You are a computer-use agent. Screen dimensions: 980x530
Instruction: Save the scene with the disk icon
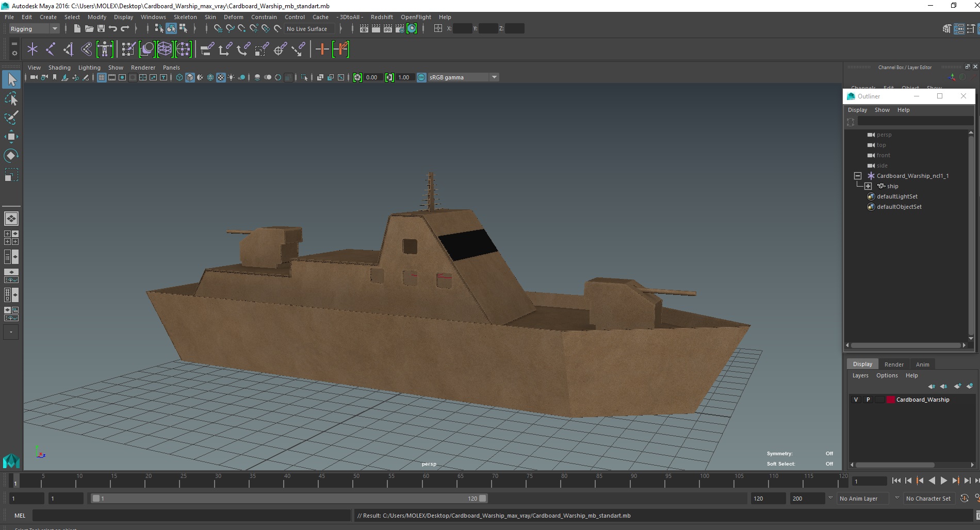(101, 29)
